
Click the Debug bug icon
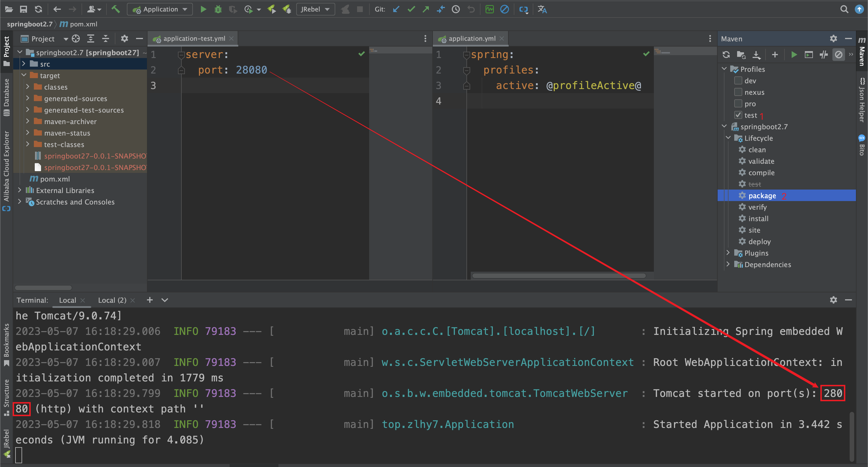218,9
